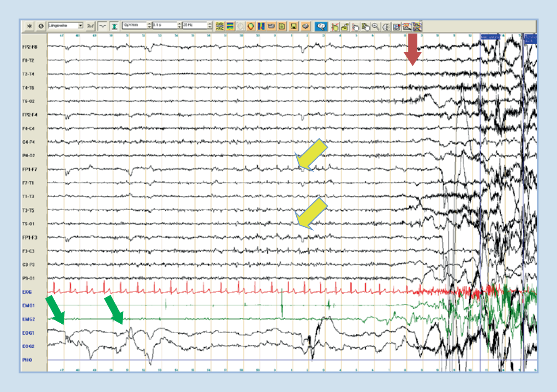Viewport: 557px width, 392px height.
Task: Click the video camera icon
Action: coord(271,26)
